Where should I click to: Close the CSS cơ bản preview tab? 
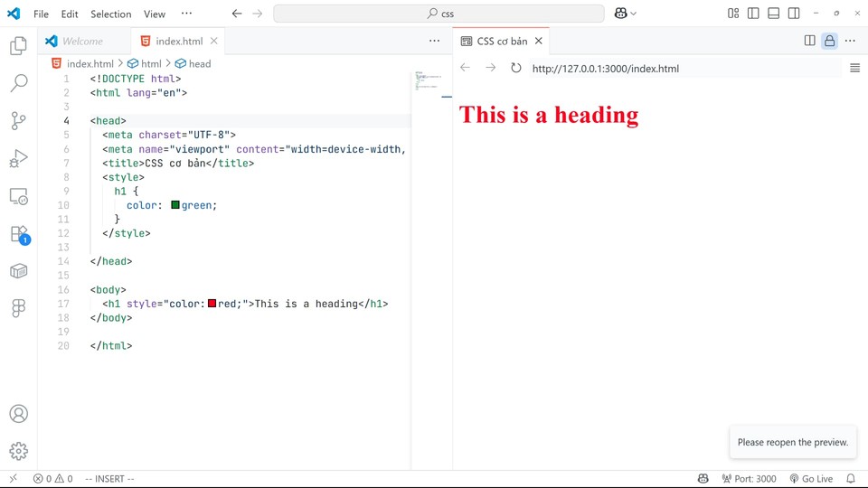point(538,41)
